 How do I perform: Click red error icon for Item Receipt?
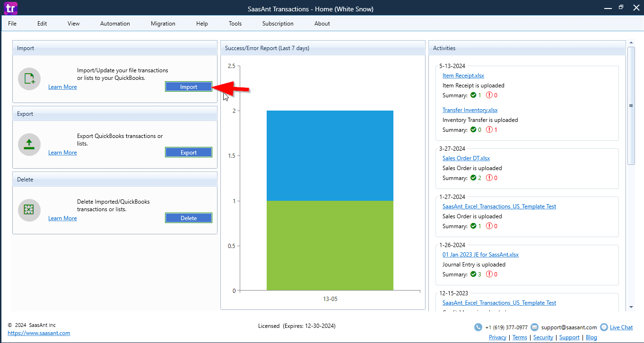pyautogui.click(x=489, y=95)
